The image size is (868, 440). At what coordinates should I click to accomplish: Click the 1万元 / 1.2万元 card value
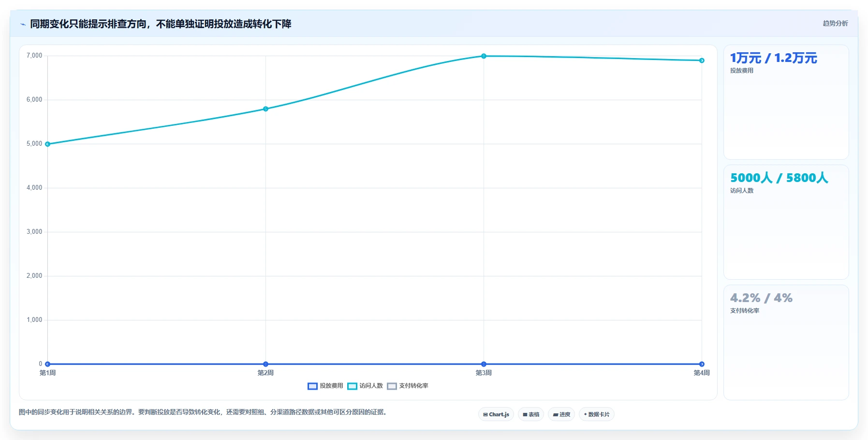pyautogui.click(x=773, y=58)
